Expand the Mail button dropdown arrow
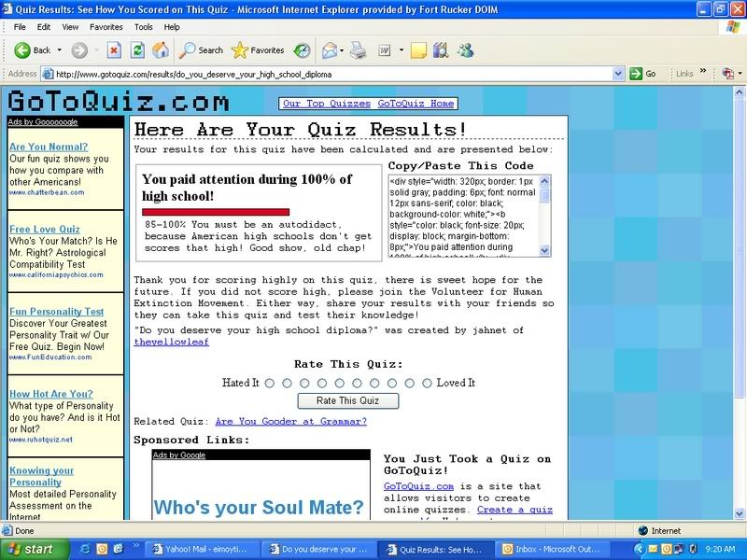The height and width of the screenshot is (560, 747). (x=344, y=49)
